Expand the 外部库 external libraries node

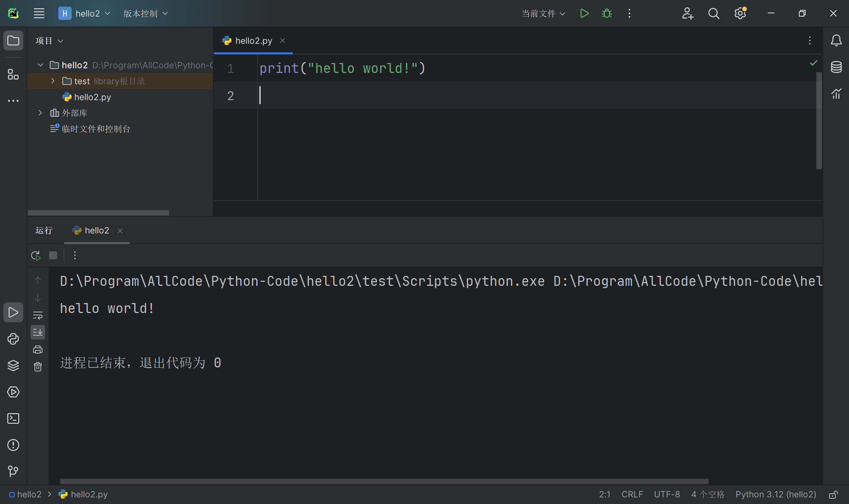coord(40,113)
